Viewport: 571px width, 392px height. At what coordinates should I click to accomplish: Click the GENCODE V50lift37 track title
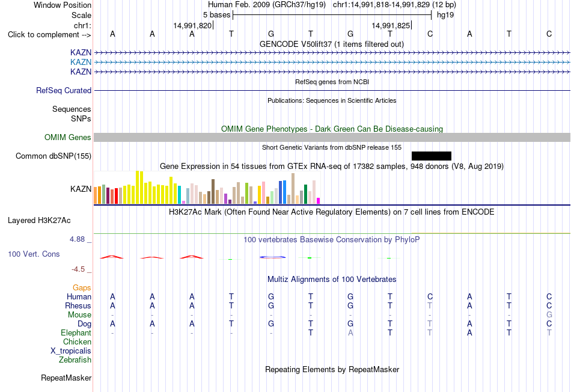(x=331, y=44)
